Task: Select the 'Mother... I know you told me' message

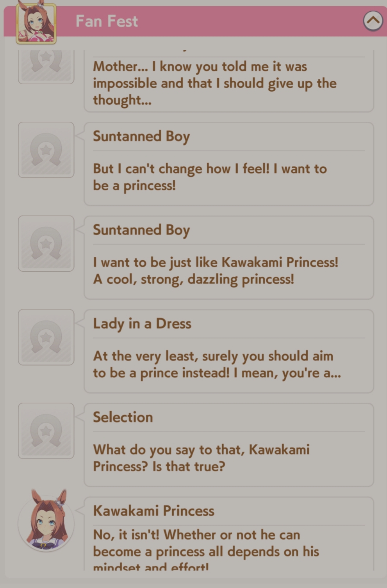Action: click(214, 83)
